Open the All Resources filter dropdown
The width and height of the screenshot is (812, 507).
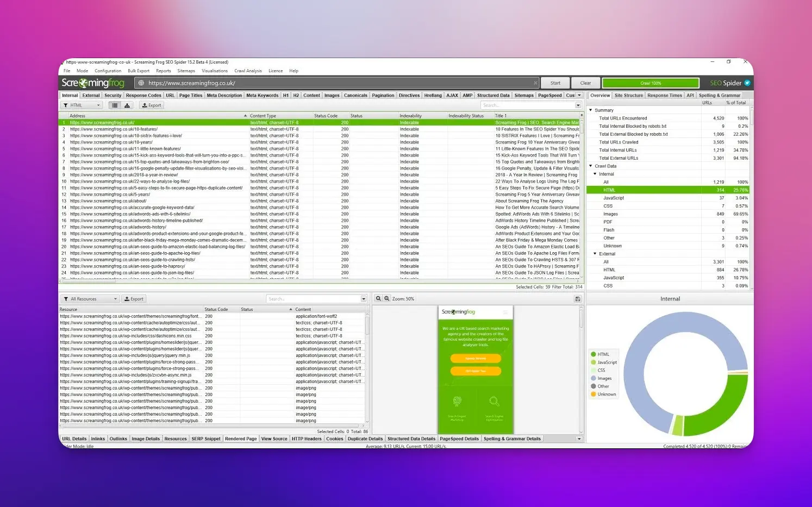click(90, 299)
